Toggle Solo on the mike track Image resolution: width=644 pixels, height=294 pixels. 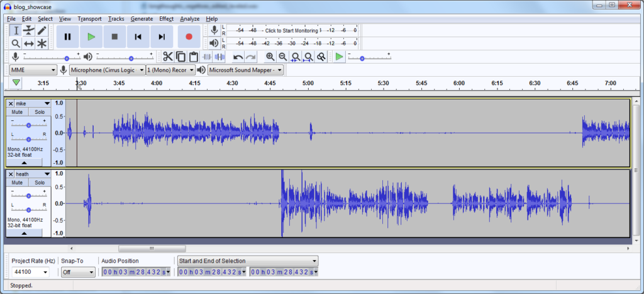click(40, 111)
